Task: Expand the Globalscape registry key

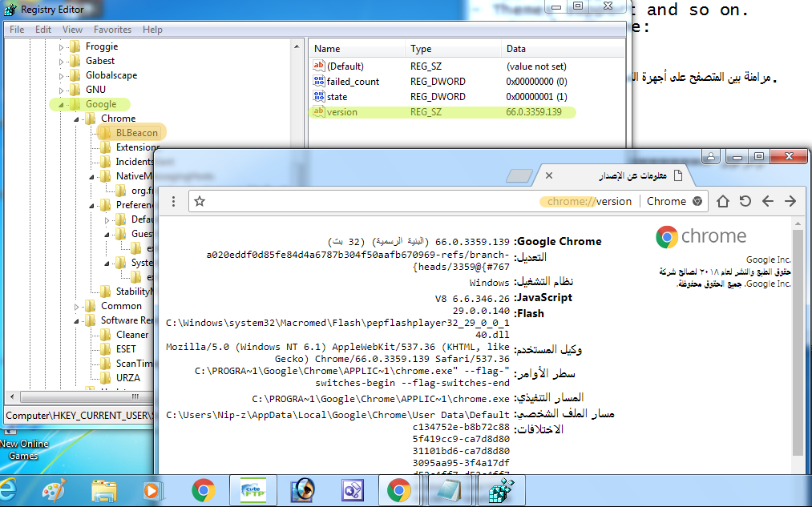Action: pos(61,76)
